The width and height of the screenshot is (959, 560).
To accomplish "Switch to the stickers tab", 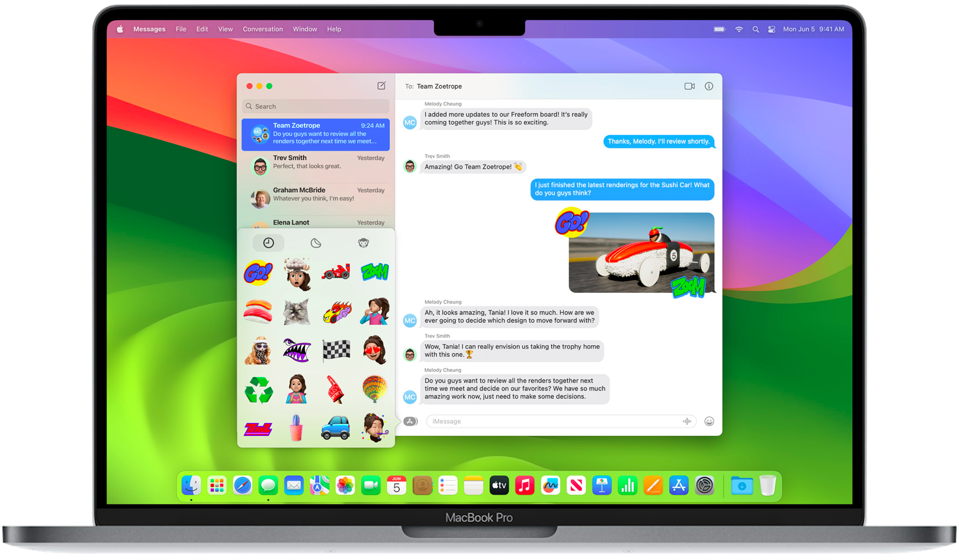I will point(316,243).
